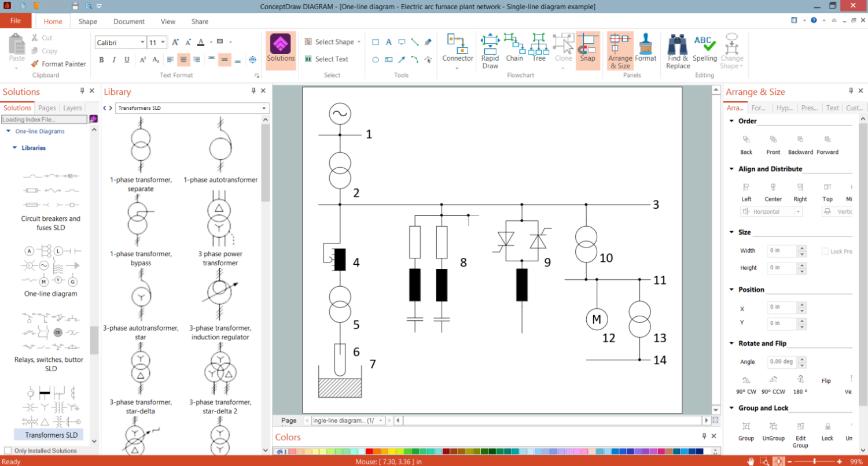Activate the Rapid Draw tool

click(490, 51)
